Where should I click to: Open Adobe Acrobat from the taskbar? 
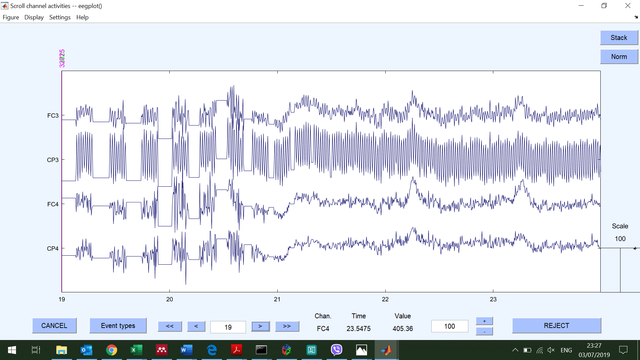(x=236, y=350)
